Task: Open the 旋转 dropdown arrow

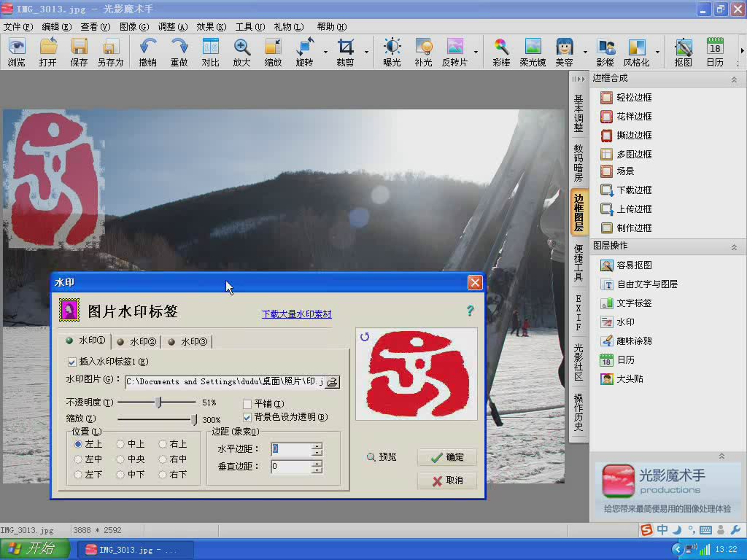Action: tap(326, 52)
